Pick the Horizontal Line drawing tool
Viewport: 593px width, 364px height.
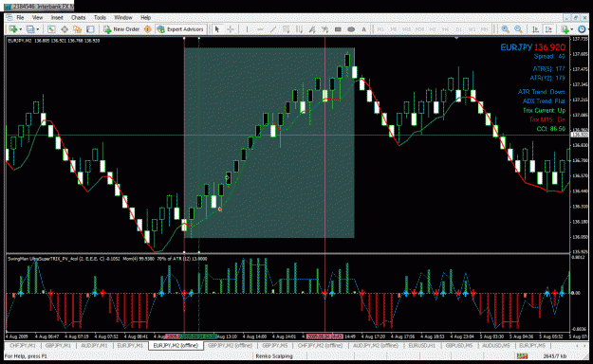[260, 29]
